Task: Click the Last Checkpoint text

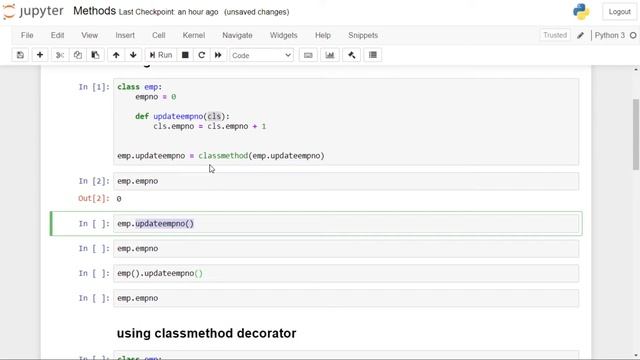Action: [x=168, y=12]
